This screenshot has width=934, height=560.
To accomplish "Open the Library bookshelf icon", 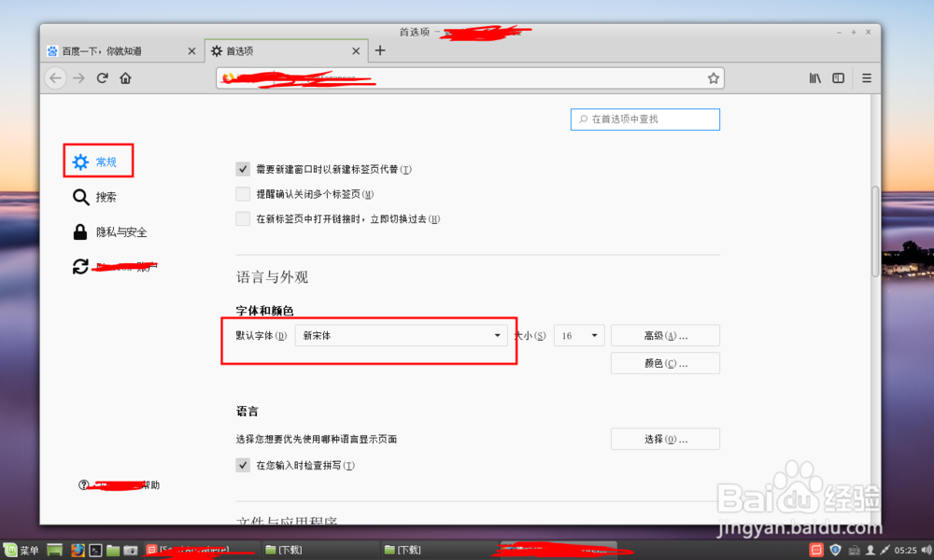I will click(814, 78).
